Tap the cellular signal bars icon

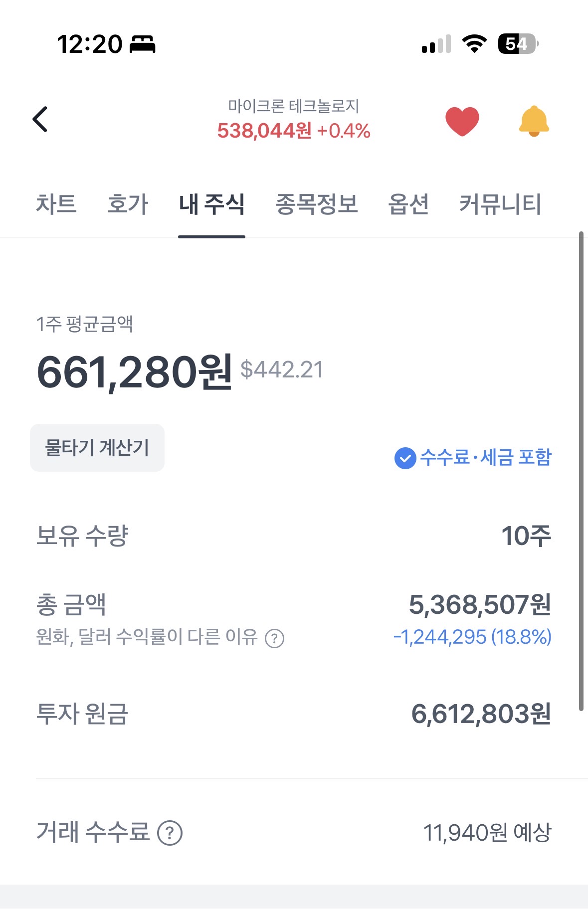coord(436,44)
